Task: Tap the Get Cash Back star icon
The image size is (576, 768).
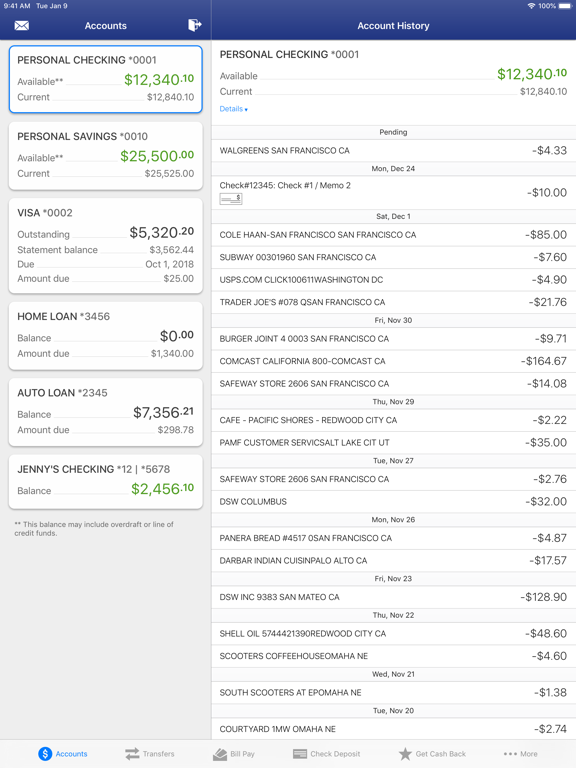Action: [x=405, y=754]
